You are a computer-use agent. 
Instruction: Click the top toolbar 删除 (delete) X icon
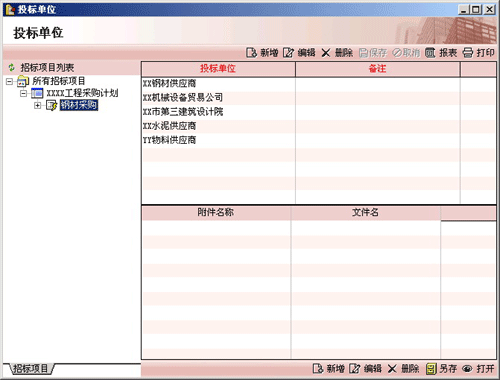(326, 53)
